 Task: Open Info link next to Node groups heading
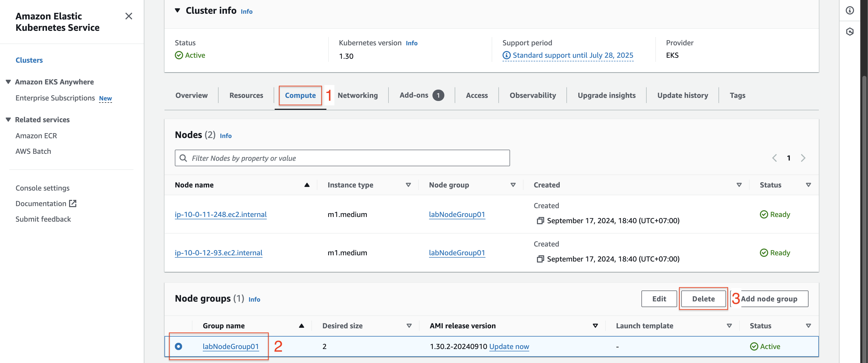(x=255, y=299)
